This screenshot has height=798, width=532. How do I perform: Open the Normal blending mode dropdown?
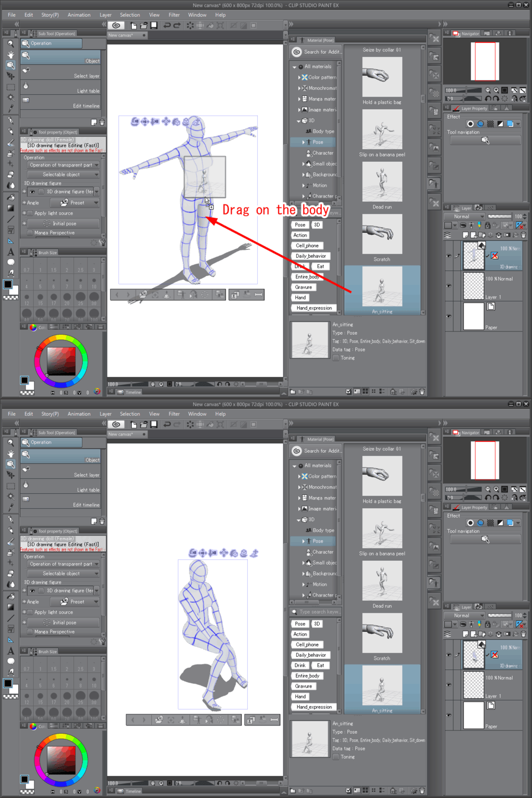pos(464,216)
